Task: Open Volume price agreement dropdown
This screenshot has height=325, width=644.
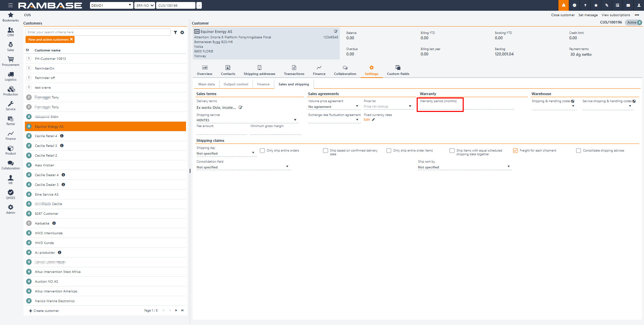Action: (x=357, y=107)
